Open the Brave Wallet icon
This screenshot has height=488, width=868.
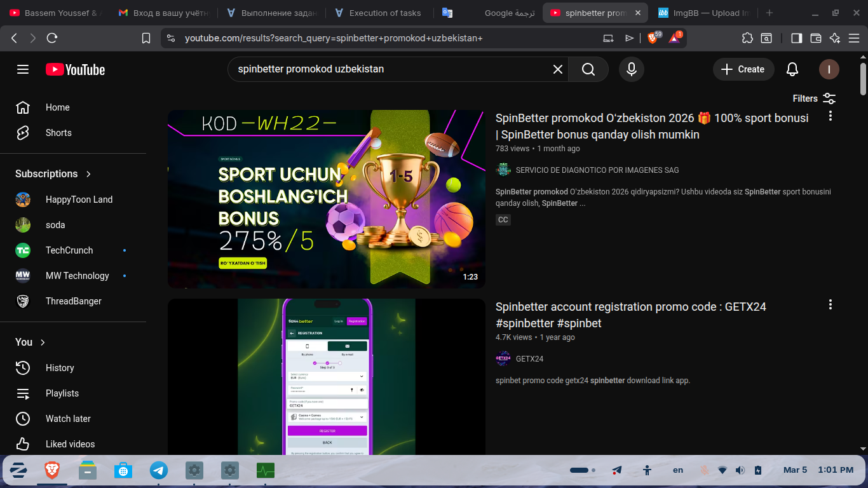(x=816, y=38)
